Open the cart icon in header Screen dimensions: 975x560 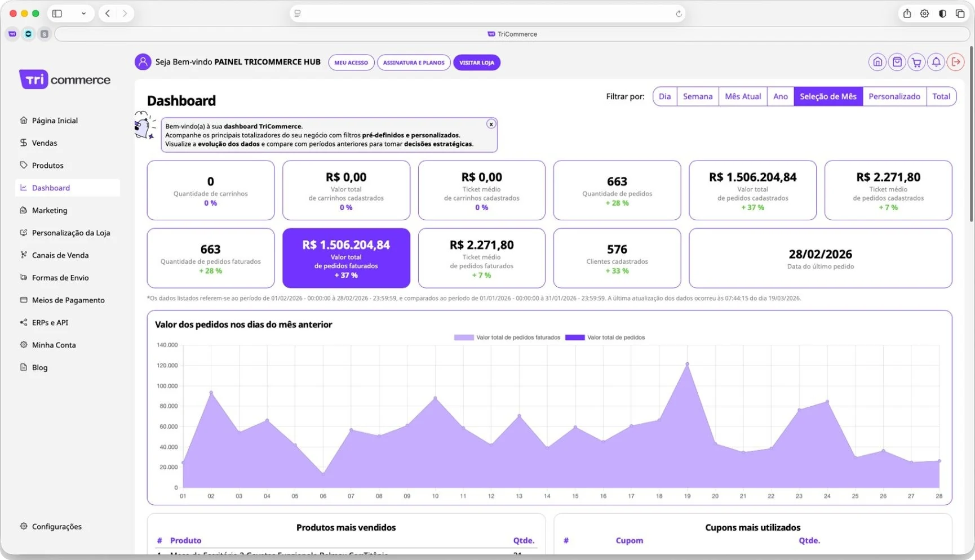click(917, 62)
